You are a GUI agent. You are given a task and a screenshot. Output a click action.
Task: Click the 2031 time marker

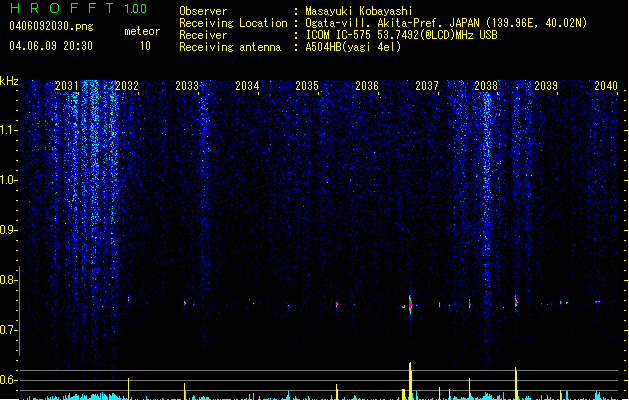pyautogui.click(x=67, y=86)
